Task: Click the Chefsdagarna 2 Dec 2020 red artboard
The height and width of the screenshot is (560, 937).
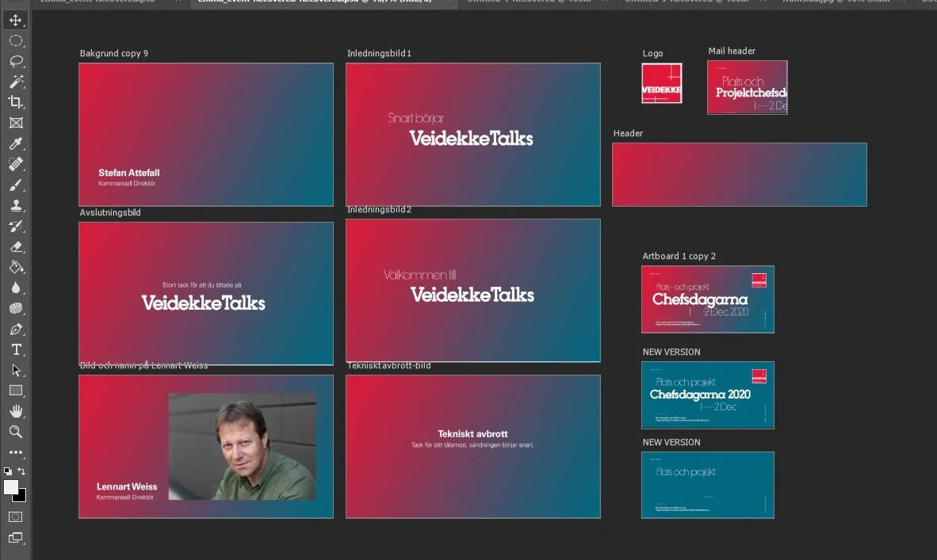Action: pyautogui.click(x=708, y=299)
